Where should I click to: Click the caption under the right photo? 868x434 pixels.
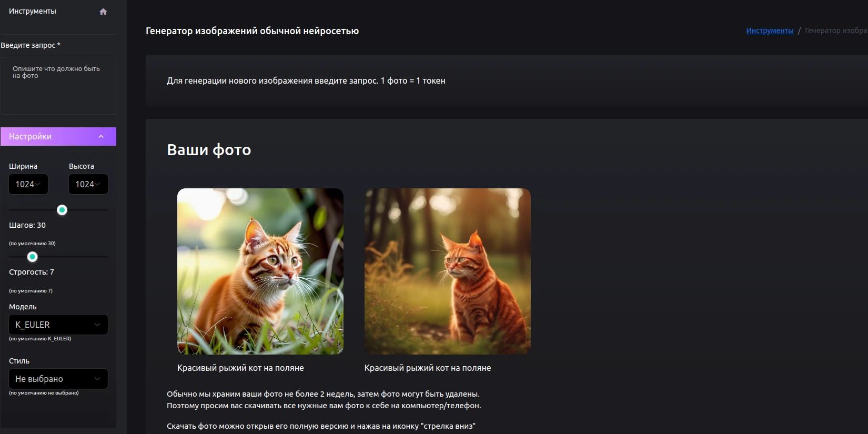pos(427,368)
